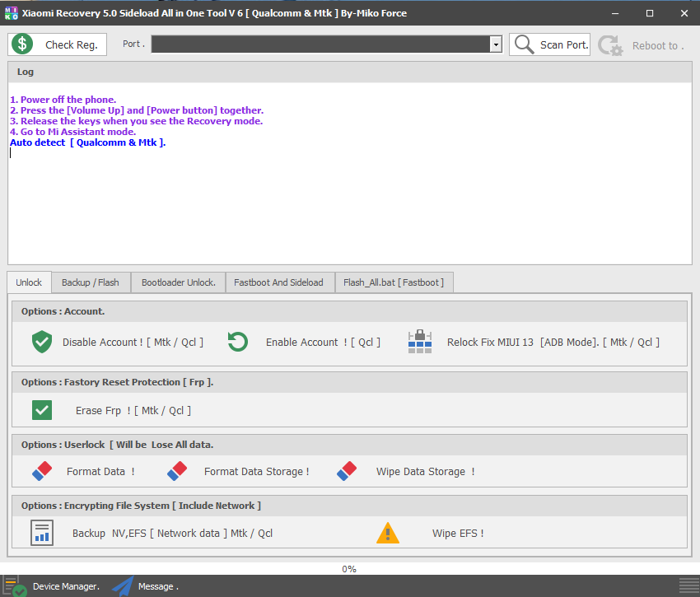The image size is (700, 597).
Task: Click the eraser icon beside Format Data
Action: tap(42, 471)
